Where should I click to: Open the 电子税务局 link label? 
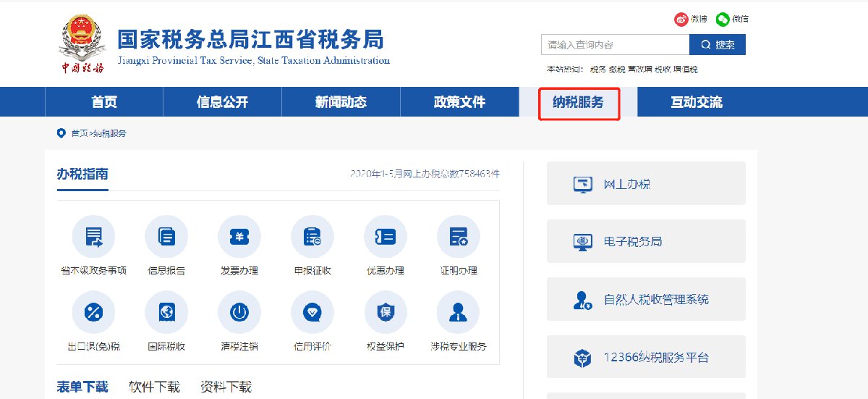(x=633, y=242)
